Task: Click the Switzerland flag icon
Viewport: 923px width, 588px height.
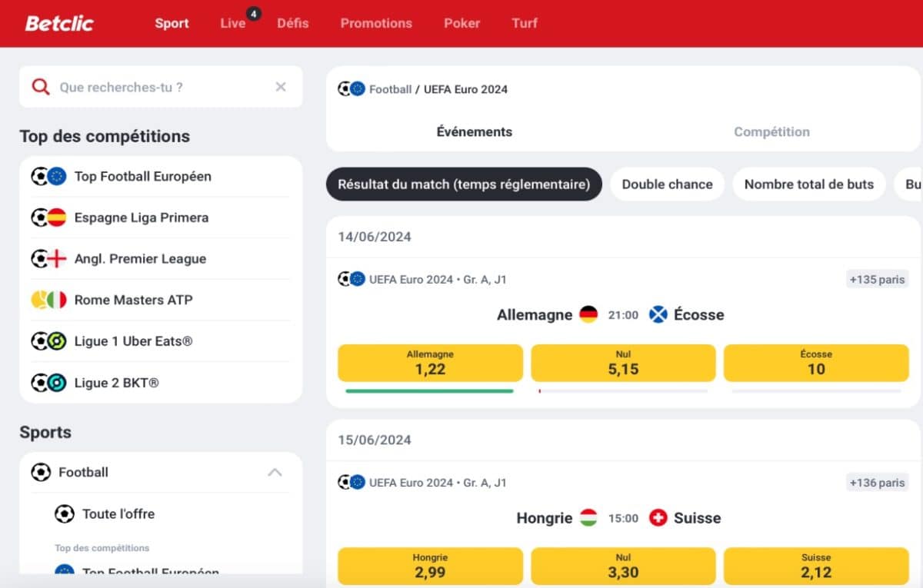Action: (x=658, y=517)
